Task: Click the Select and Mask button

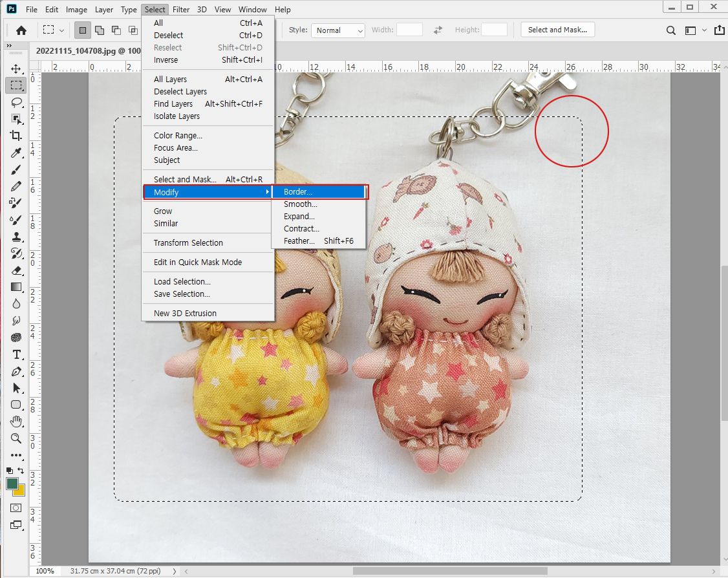Action: 557,30
